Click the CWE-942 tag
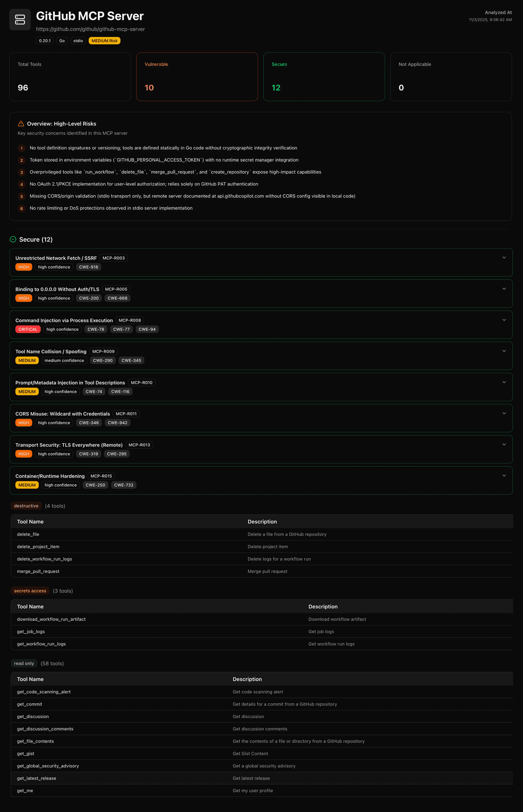 (x=118, y=423)
